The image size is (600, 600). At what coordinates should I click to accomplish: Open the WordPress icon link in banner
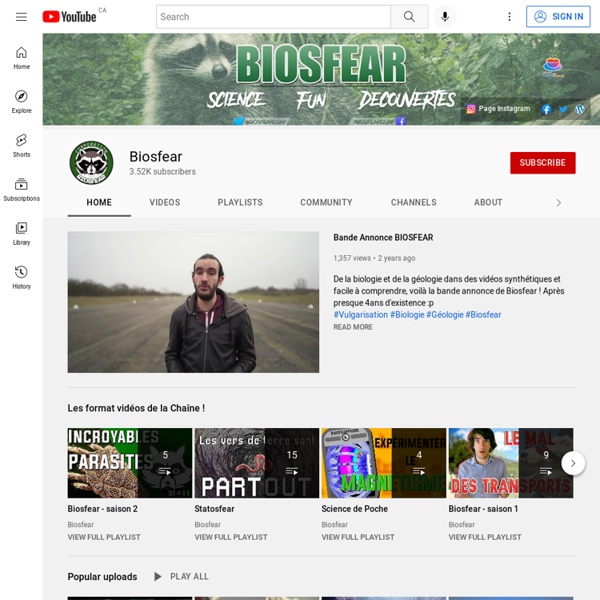[580, 109]
